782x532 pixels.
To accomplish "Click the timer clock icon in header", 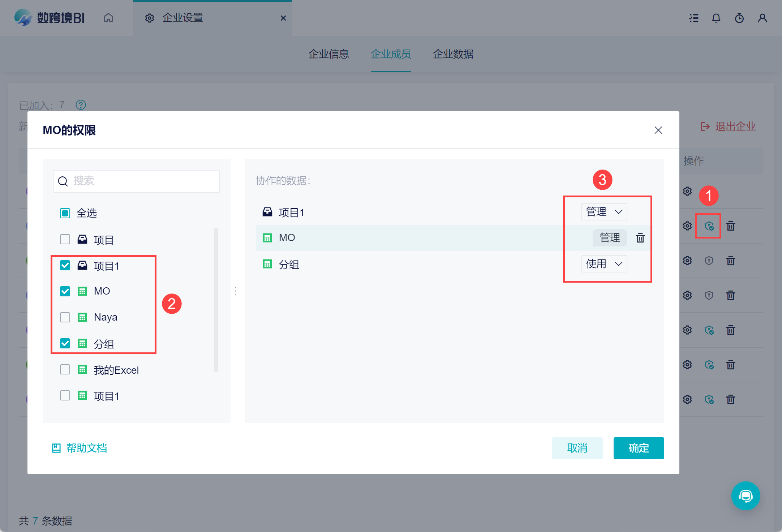I will (x=739, y=18).
